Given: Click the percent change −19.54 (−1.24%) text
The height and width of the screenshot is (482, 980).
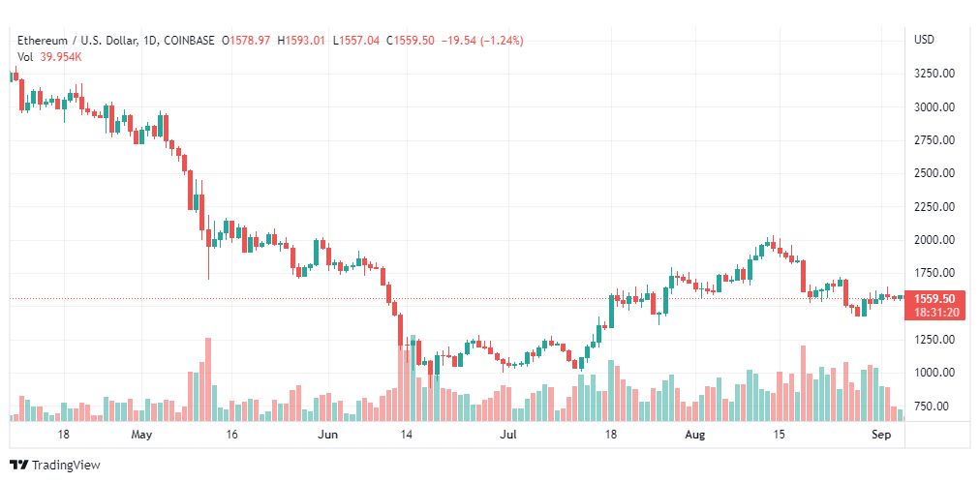Looking at the screenshot, I should [x=482, y=41].
